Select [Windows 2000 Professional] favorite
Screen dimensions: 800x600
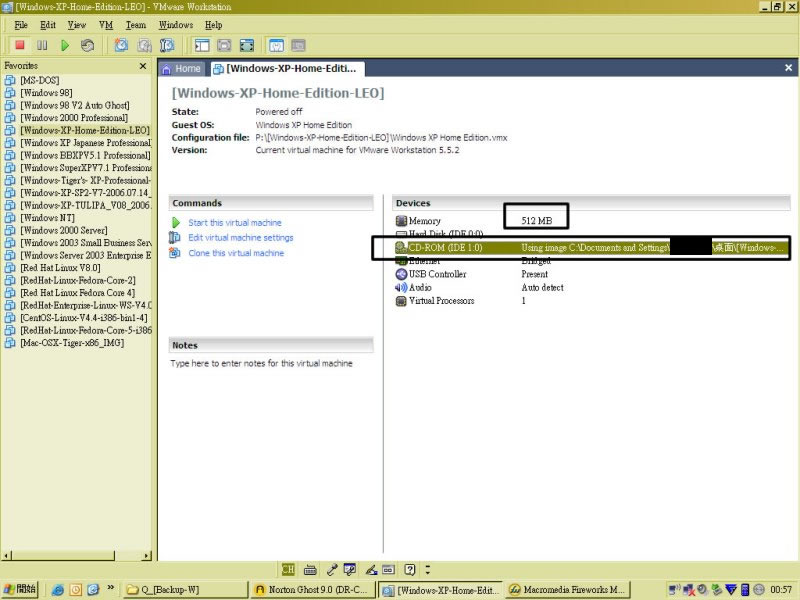tap(74, 118)
